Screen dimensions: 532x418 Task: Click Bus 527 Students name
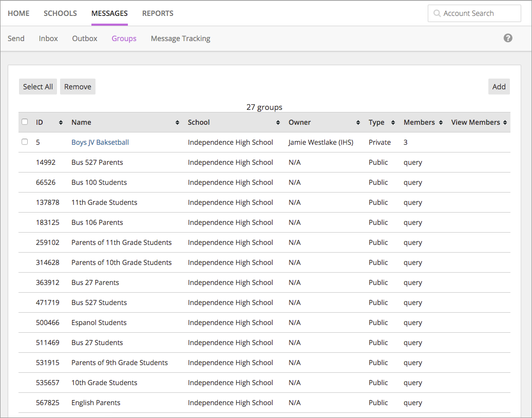click(99, 302)
